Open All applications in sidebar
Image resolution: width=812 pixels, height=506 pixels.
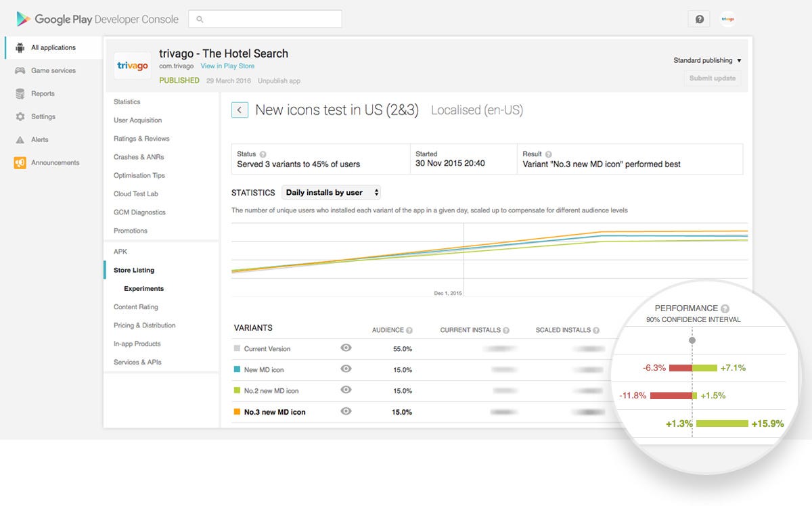[53, 47]
